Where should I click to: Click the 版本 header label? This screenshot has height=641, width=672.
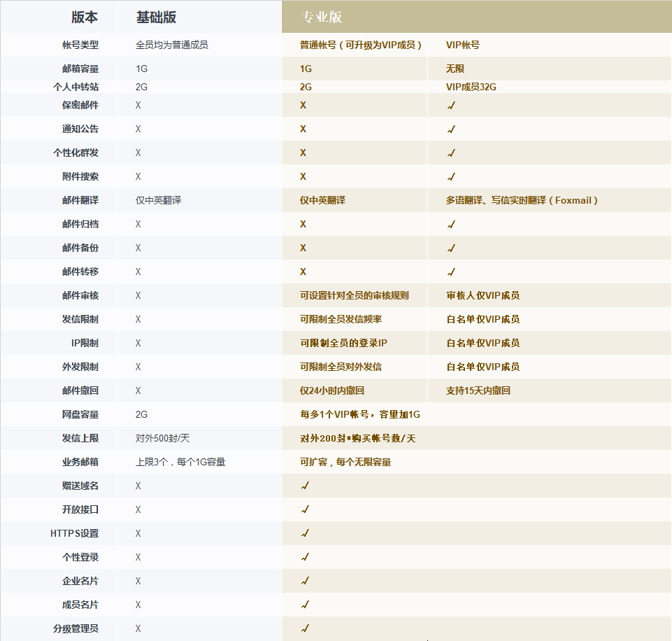click(85, 17)
